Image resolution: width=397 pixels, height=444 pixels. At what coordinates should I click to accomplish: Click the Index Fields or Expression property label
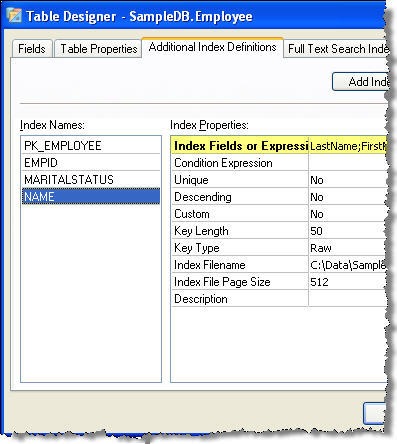click(x=240, y=145)
